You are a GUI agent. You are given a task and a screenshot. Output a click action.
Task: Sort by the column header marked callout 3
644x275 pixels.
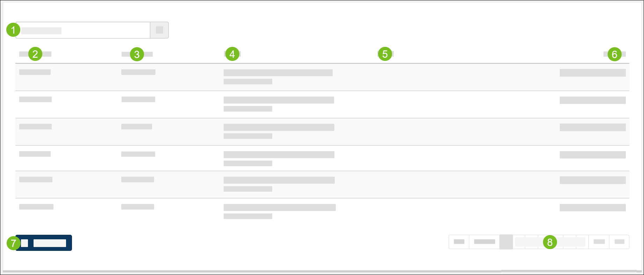click(x=137, y=54)
